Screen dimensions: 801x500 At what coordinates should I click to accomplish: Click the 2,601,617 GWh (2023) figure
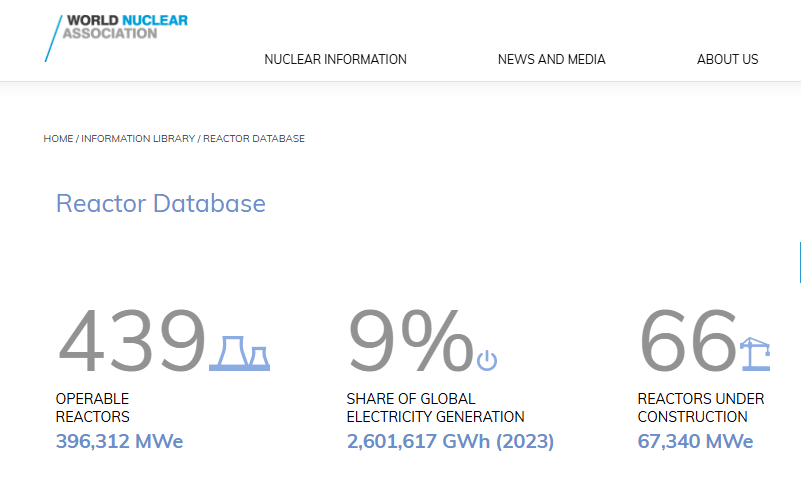pos(451,441)
